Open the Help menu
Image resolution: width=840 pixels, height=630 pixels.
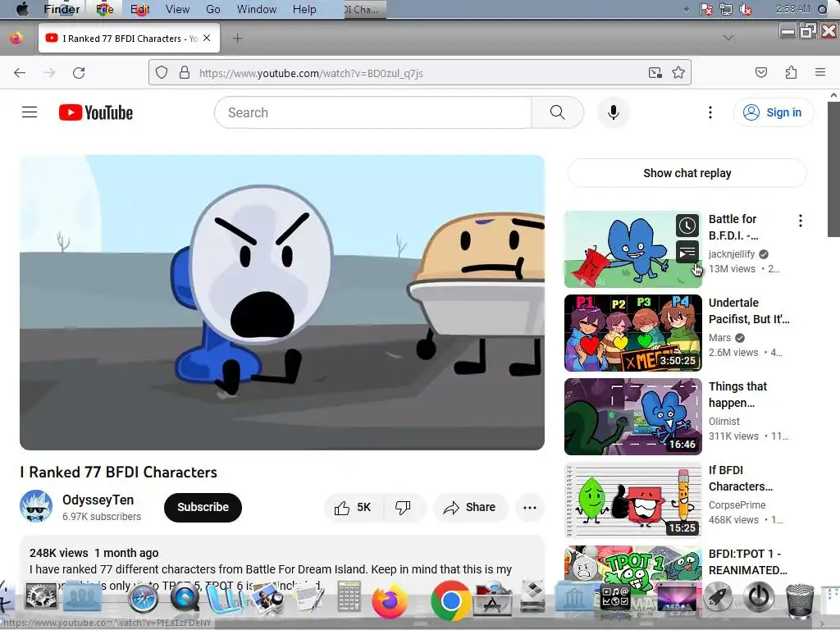pos(304,9)
